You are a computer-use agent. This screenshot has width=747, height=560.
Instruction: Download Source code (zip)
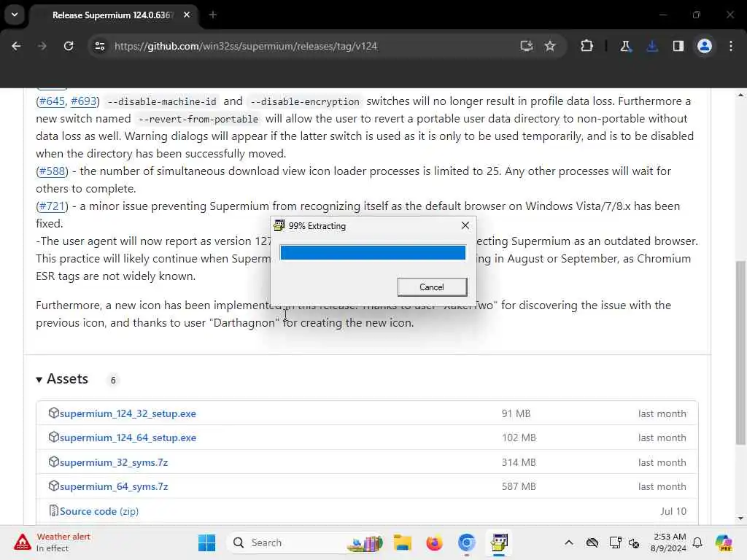[99, 511]
